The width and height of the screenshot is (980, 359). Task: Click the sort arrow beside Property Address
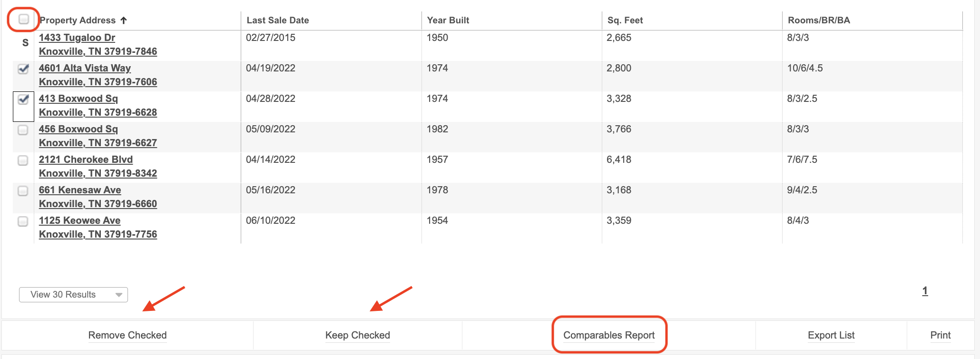coord(124,20)
